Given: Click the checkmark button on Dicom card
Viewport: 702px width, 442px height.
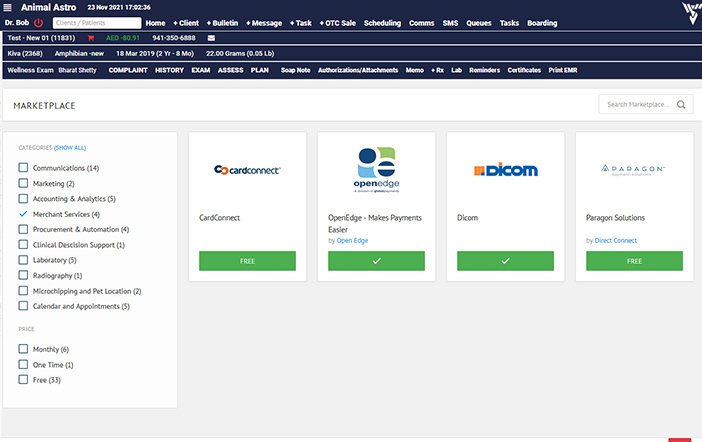Looking at the screenshot, I should tap(505, 261).
